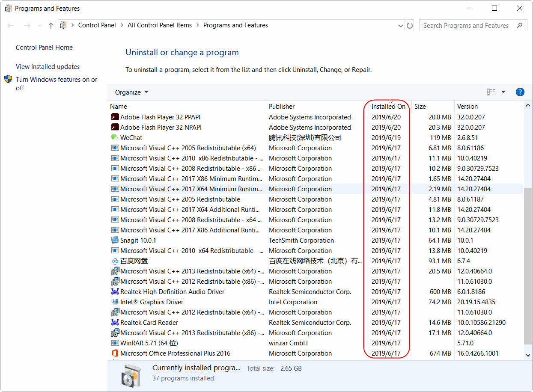533x392 pixels.
Task: Select WinRAR 5.71 (64 位) program name
Action: (149, 343)
